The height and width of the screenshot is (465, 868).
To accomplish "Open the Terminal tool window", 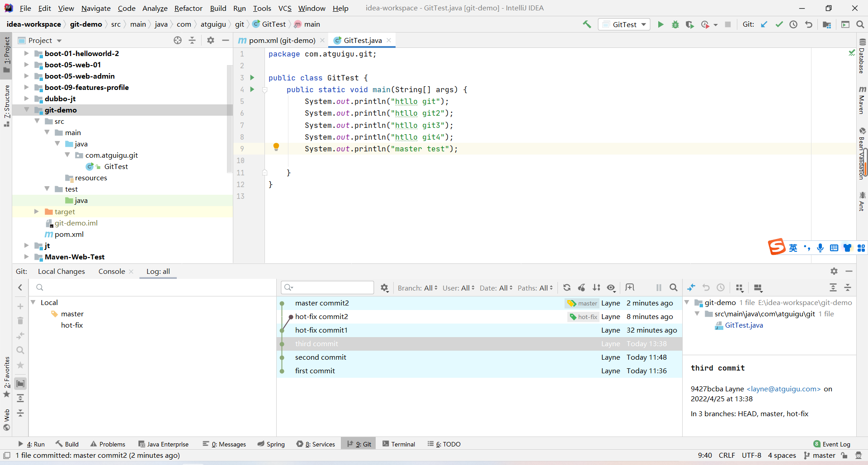I will tap(398, 444).
